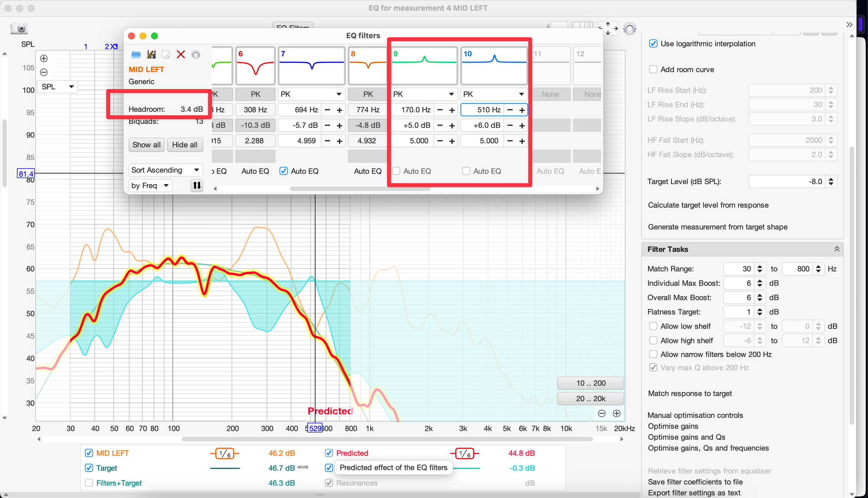Click the sort arrows button
868x498 pixels.
[x=197, y=185]
